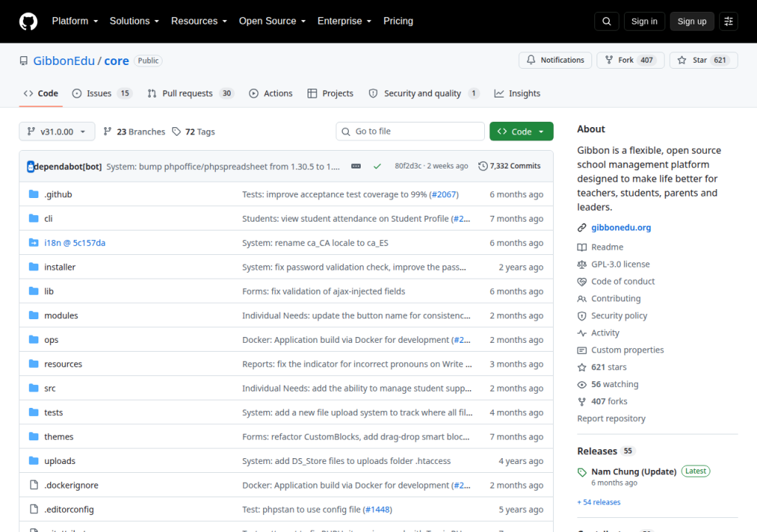Click the modules folder icon

pos(33,316)
